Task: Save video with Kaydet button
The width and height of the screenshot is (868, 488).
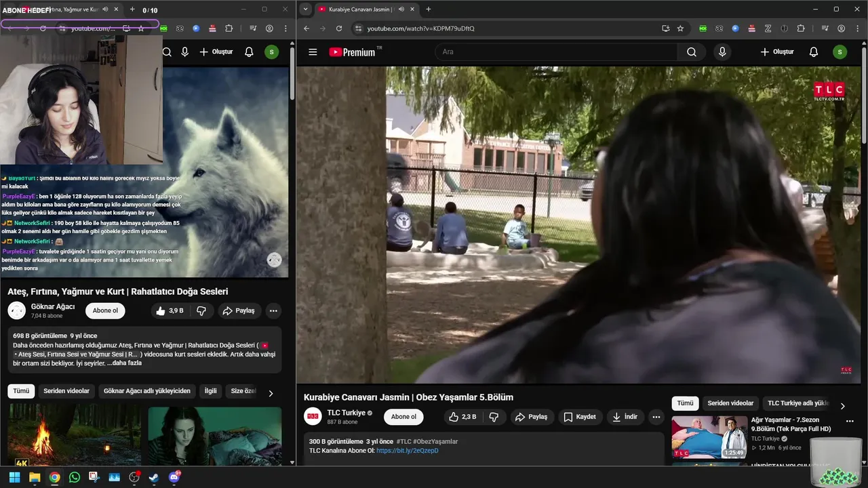Action: click(x=580, y=417)
